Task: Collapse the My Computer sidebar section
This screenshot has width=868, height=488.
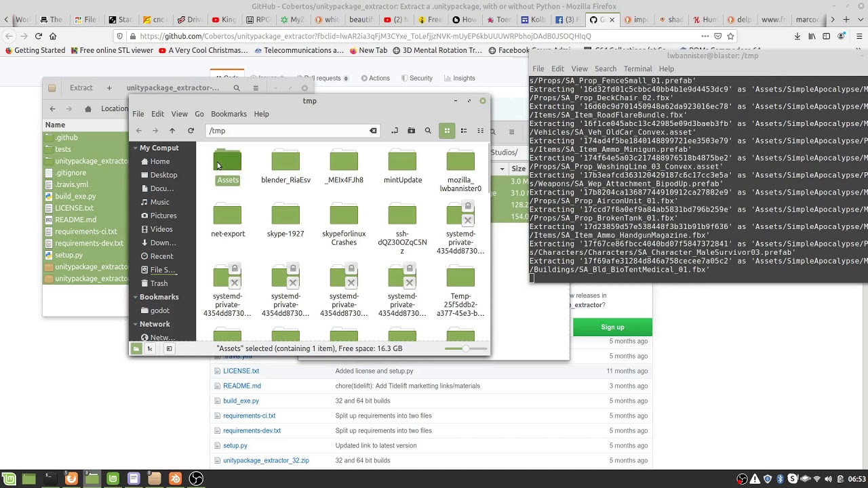Action: click(x=136, y=148)
